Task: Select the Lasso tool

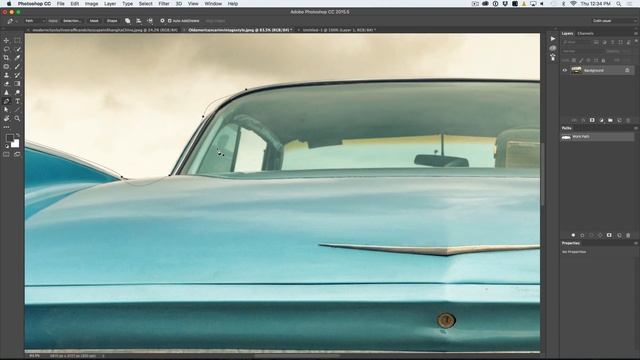Action: [x=6, y=49]
